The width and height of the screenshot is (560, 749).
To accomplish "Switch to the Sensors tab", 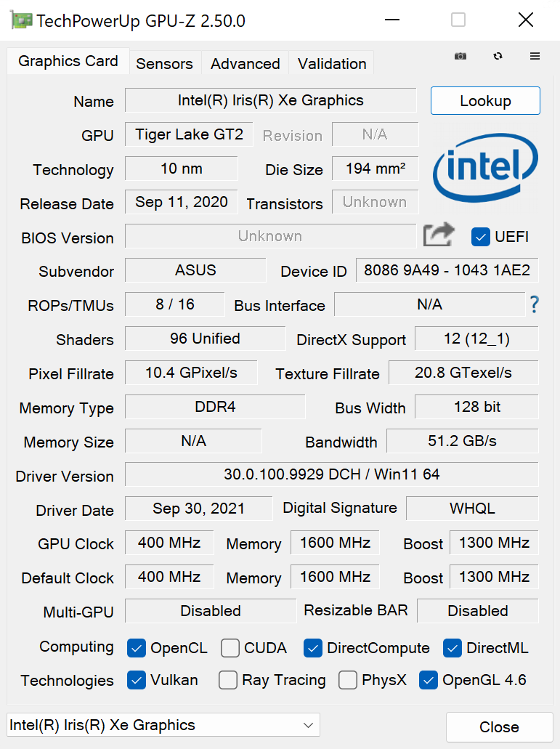I will click(164, 63).
